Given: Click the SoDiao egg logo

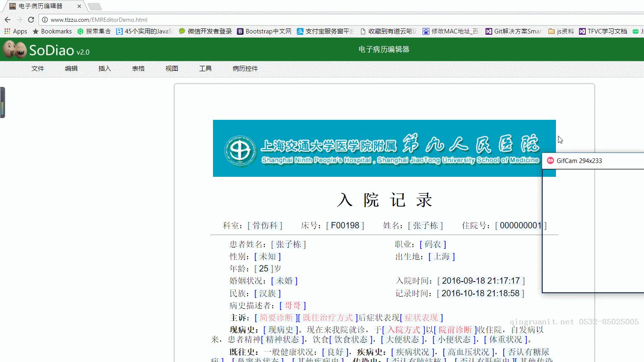Looking at the screenshot, I should point(15,50).
